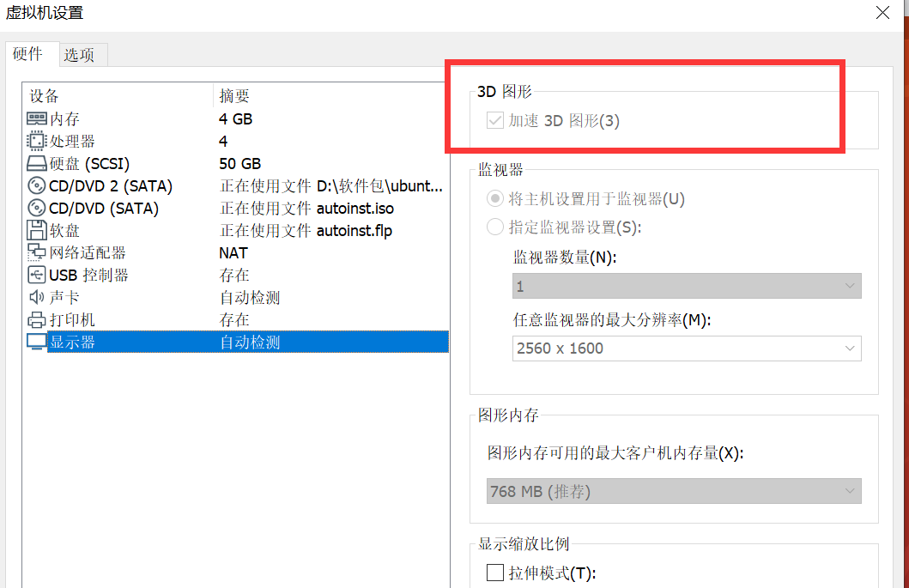909x588 pixels.
Task: Open the 768 MB graphics memory dropdown
Action: coord(674,491)
